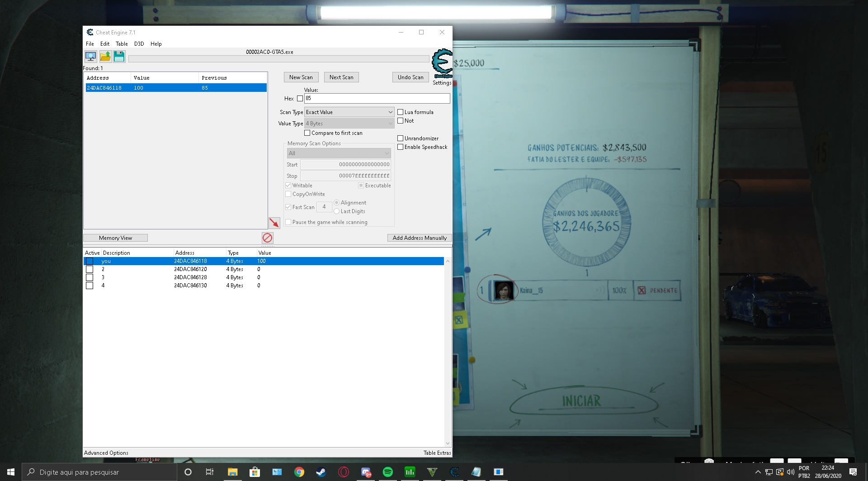Tick the Not checkbox
The image size is (868, 481).
tap(400, 121)
